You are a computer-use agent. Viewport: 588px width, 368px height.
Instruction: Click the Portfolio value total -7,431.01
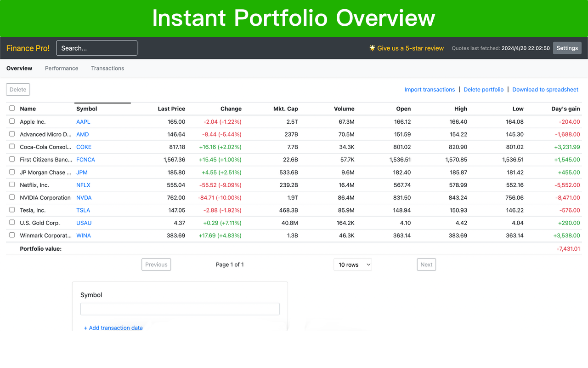(568, 248)
